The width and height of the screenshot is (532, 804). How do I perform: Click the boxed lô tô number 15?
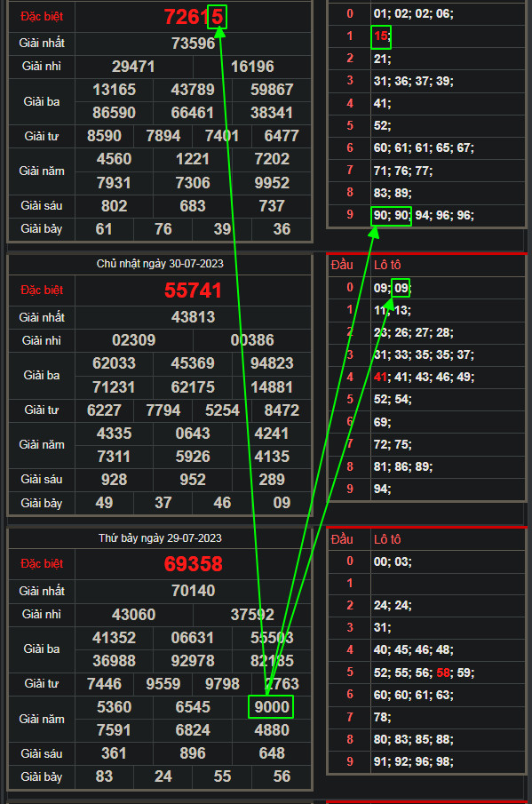(381, 36)
